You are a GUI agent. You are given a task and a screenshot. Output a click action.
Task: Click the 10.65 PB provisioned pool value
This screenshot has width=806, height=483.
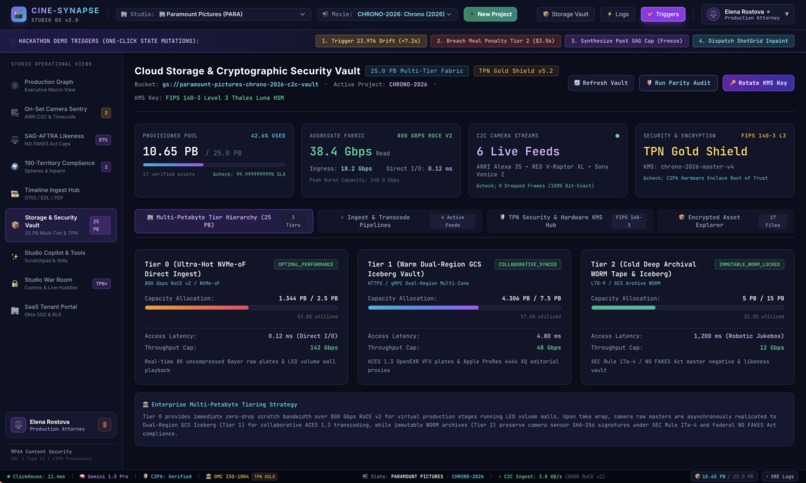[170, 152]
